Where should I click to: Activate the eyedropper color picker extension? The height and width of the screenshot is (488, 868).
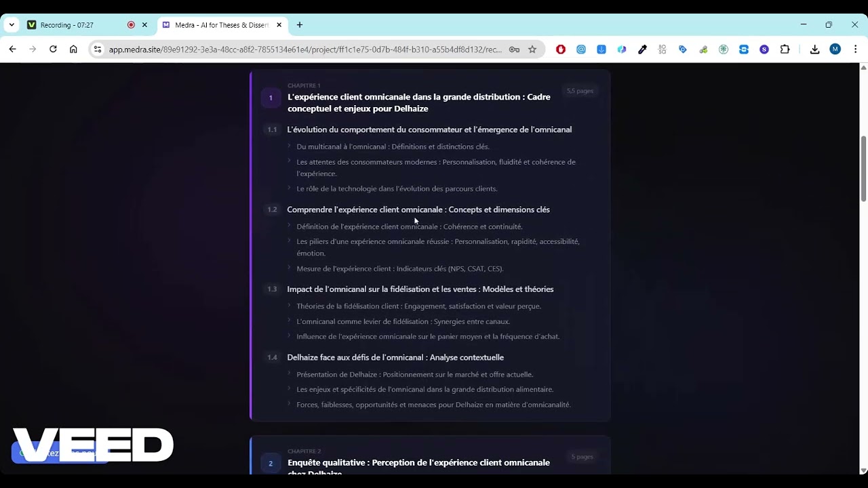642,49
